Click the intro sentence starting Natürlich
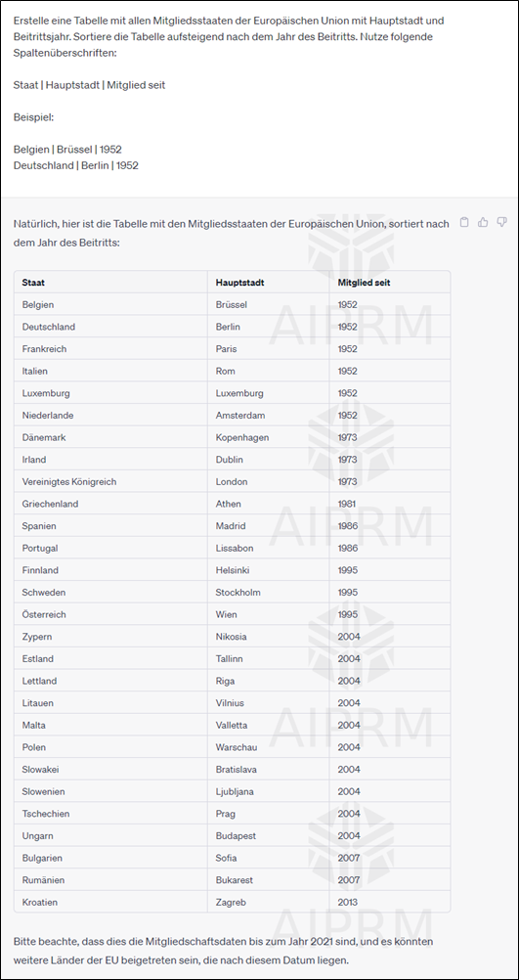Image resolution: width=519 pixels, height=980 pixels. pos(231,233)
